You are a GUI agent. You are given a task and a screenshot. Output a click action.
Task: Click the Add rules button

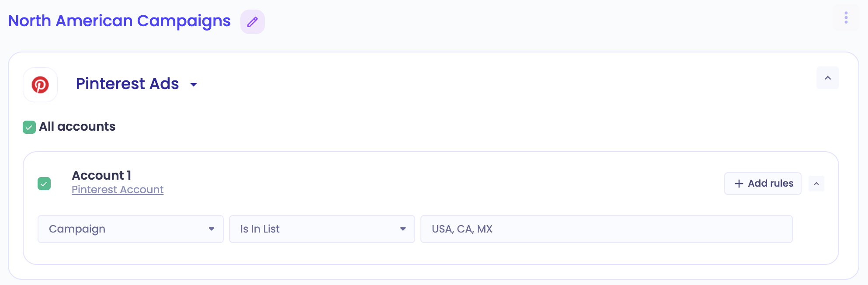[763, 184]
